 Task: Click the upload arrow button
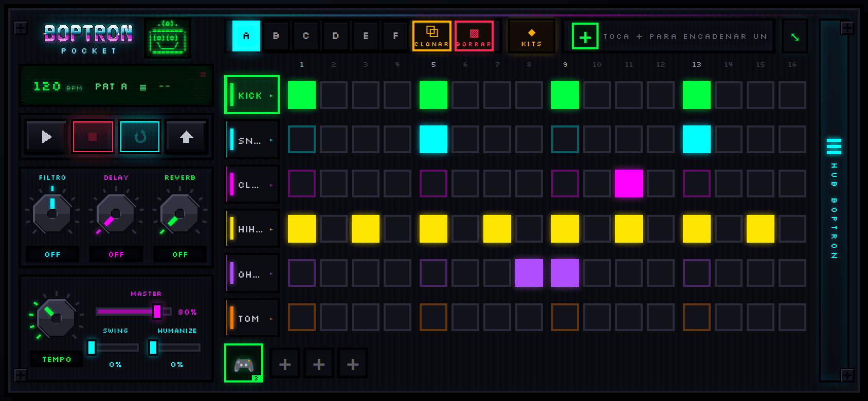click(186, 137)
